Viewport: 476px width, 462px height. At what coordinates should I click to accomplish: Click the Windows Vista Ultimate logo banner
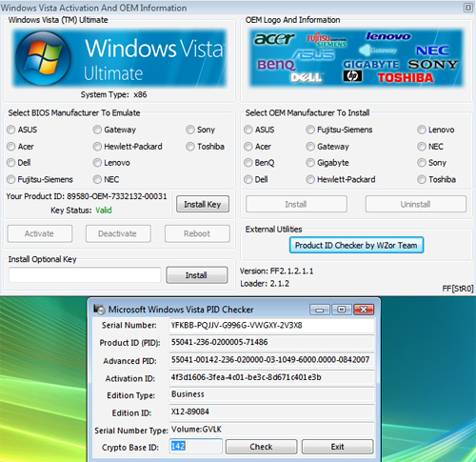tap(120, 58)
